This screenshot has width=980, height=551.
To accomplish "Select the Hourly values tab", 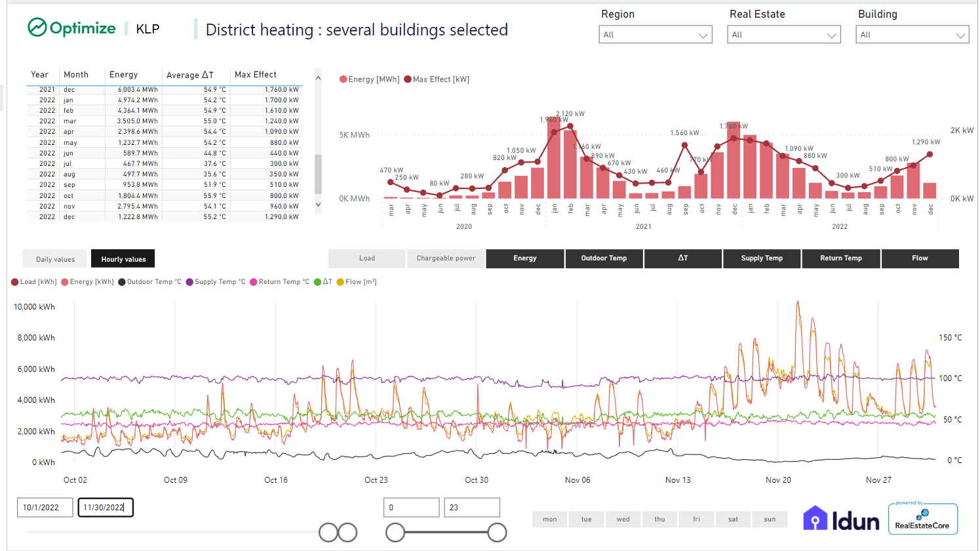I will [x=123, y=259].
